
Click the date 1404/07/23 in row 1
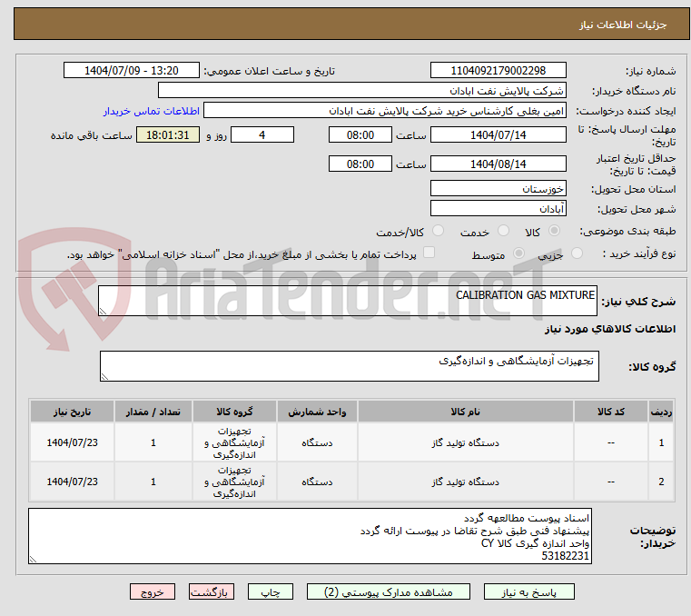[x=72, y=442]
